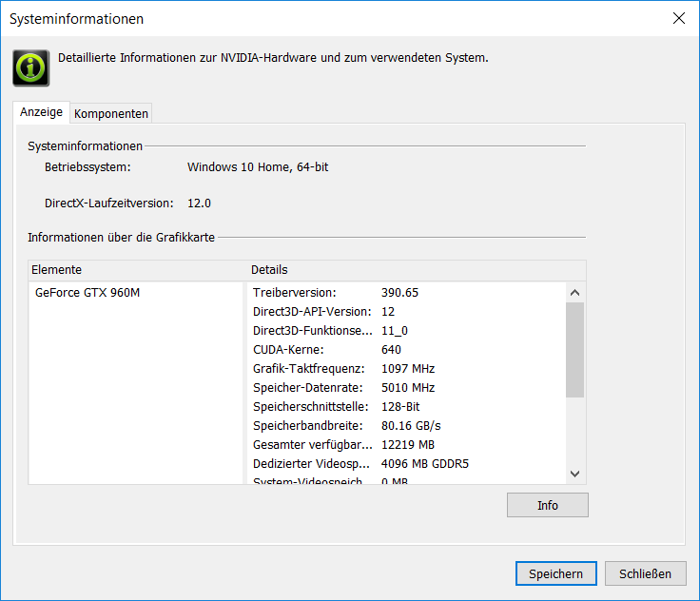Select the Direct3D-API-Version row
700x601 pixels.
tap(407, 312)
